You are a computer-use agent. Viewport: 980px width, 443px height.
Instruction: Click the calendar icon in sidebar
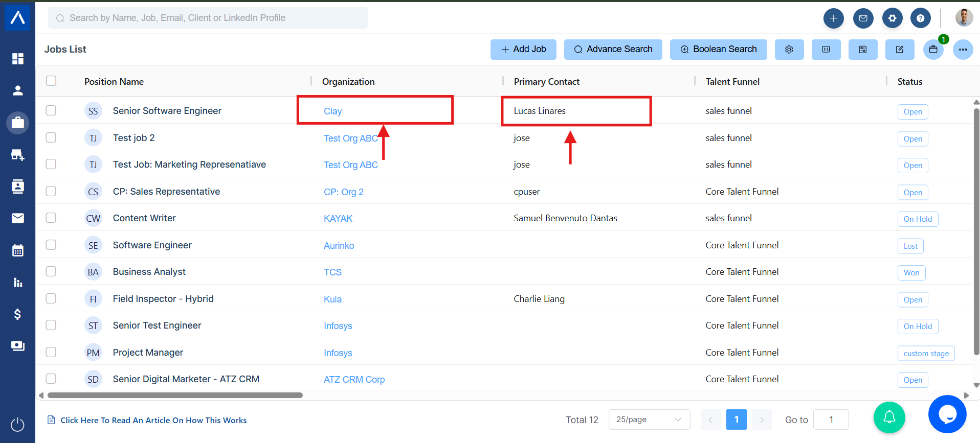coord(18,250)
